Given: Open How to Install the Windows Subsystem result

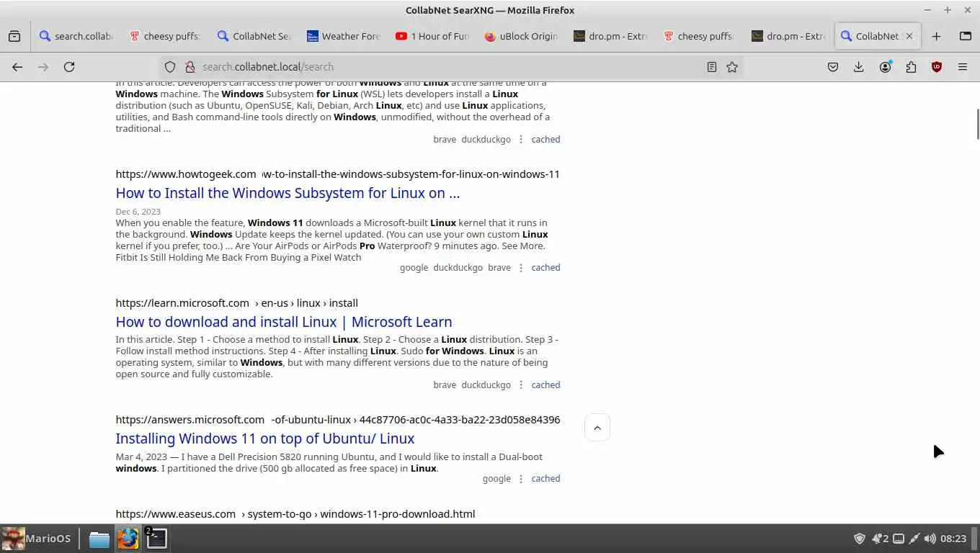Looking at the screenshot, I should click(288, 193).
